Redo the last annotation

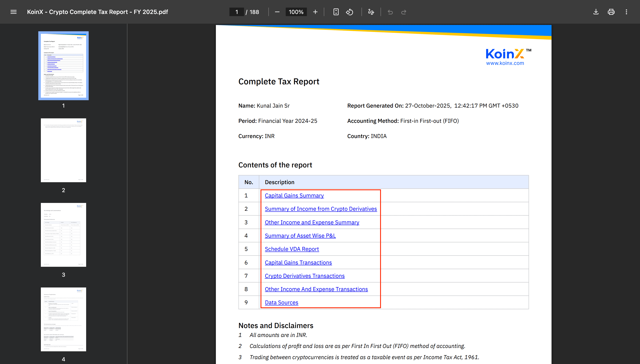(x=403, y=12)
